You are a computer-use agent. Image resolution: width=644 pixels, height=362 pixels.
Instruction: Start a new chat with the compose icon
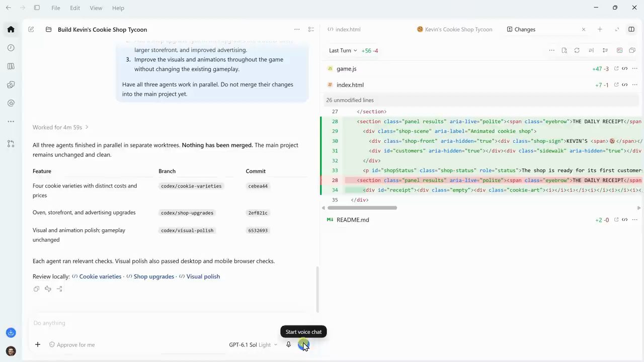pos(31,29)
